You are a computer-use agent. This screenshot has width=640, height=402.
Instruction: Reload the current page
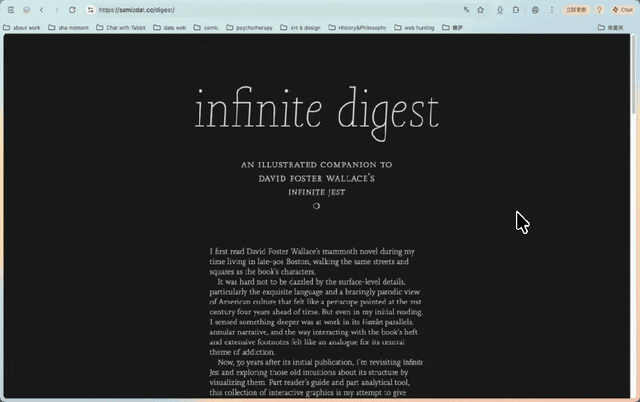(72, 10)
